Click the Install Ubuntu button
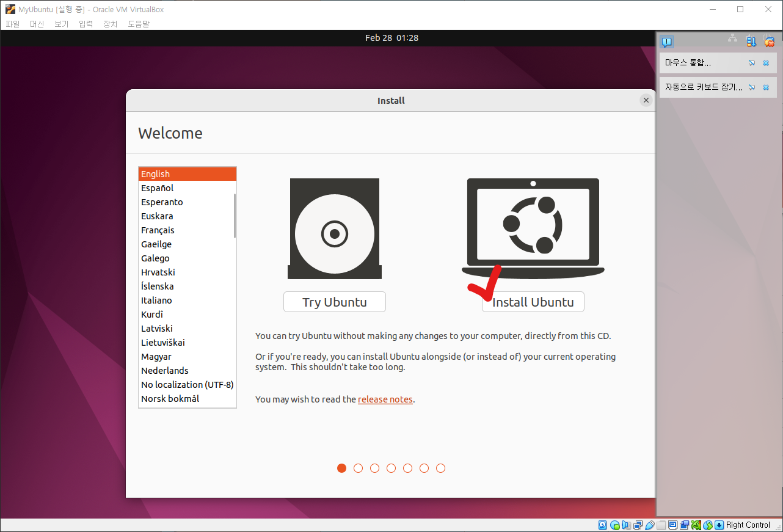This screenshot has width=783, height=532. [533, 302]
